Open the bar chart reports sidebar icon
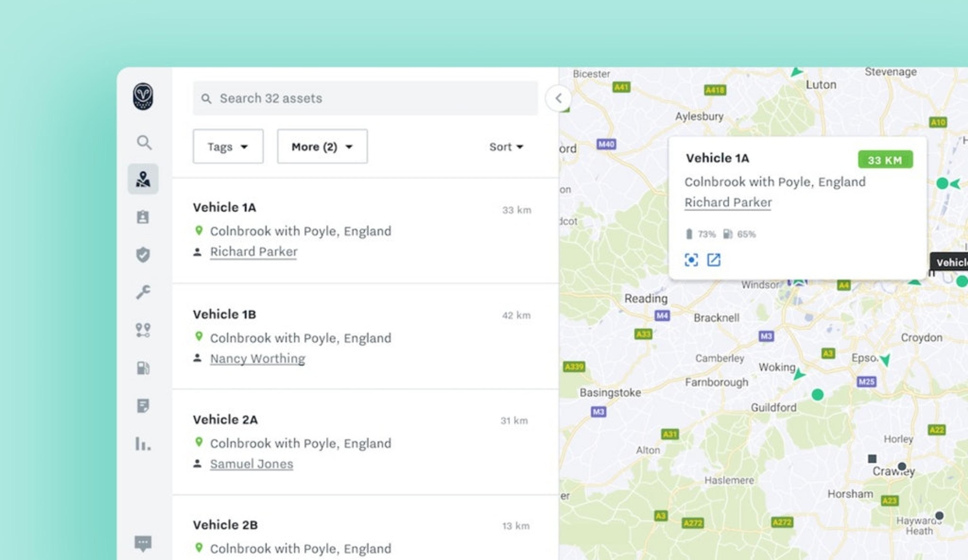Screen dimensions: 968x560 (143, 444)
